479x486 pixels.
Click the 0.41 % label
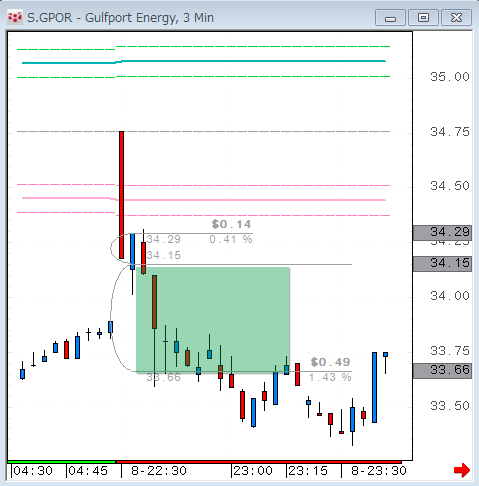tap(231, 239)
